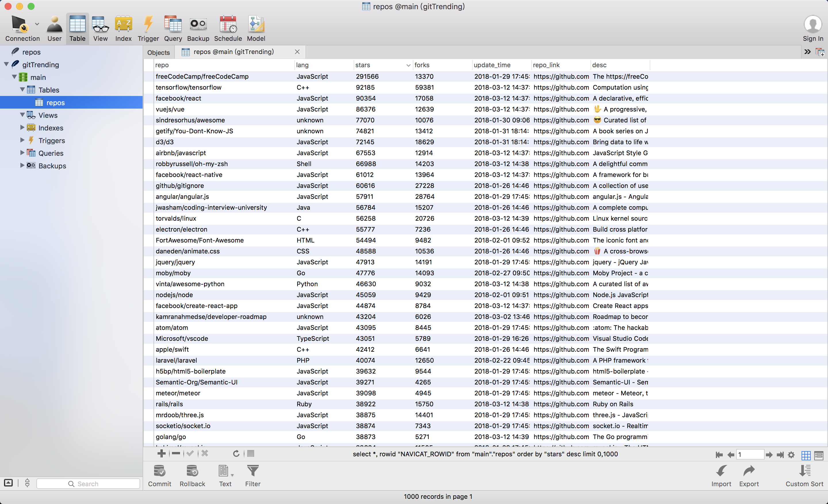Open Custom Sort
The image size is (828, 504).
(804, 476)
